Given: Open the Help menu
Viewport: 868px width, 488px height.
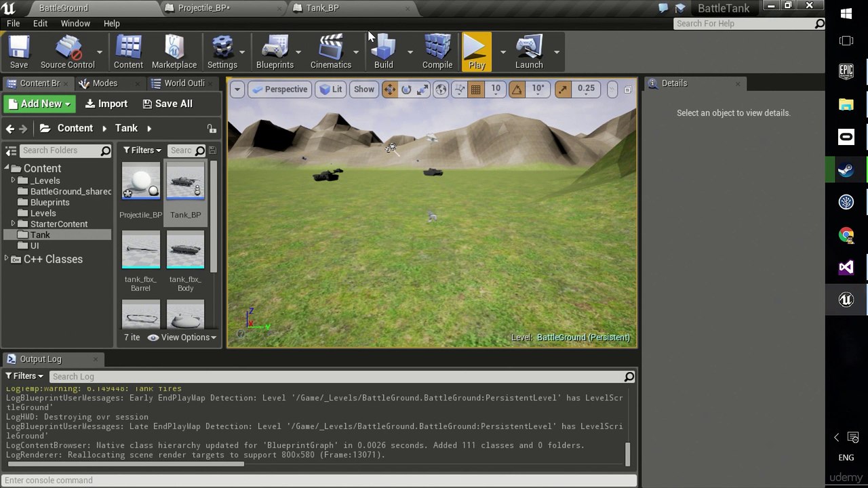Looking at the screenshot, I should tap(112, 24).
